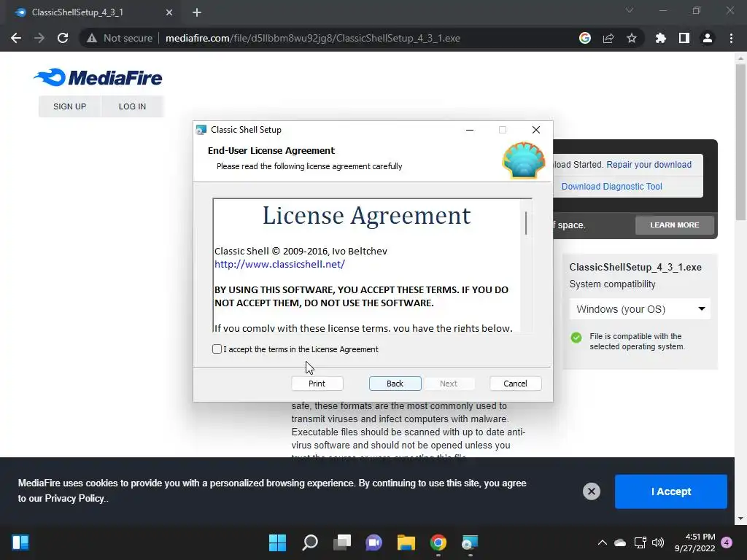The height and width of the screenshot is (560, 747).
Task: Open the Download Diagnostic Tool link
Action: point(612,187)
